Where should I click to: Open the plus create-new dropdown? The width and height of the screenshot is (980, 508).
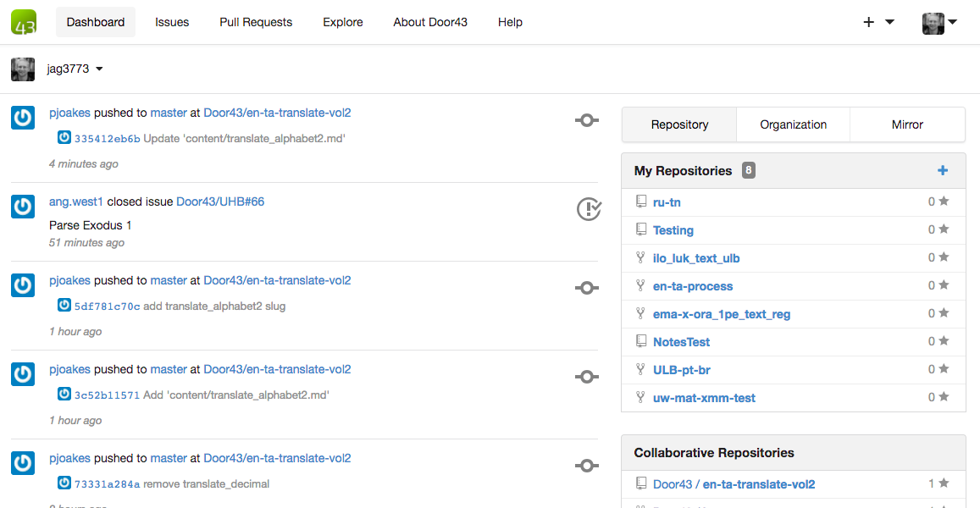click(878, 22)
